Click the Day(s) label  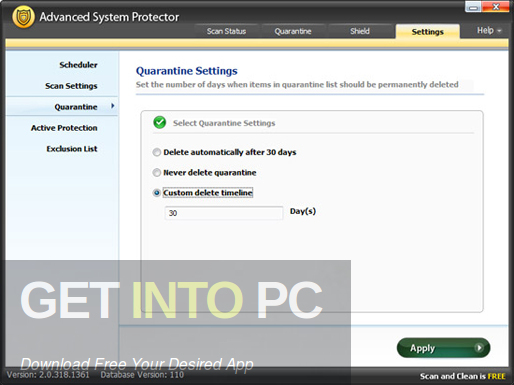pos(303,211)
